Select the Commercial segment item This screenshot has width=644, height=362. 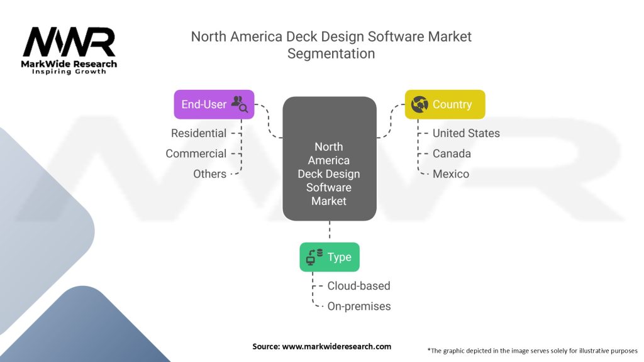pyautogui.click(x=196, y=153)
